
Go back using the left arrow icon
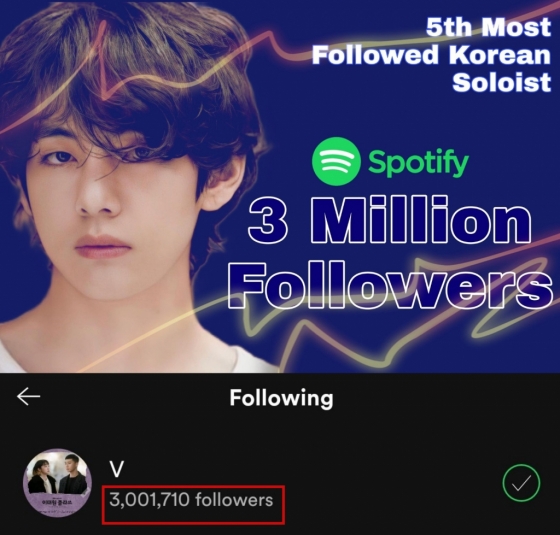click(x=29, y=397)
